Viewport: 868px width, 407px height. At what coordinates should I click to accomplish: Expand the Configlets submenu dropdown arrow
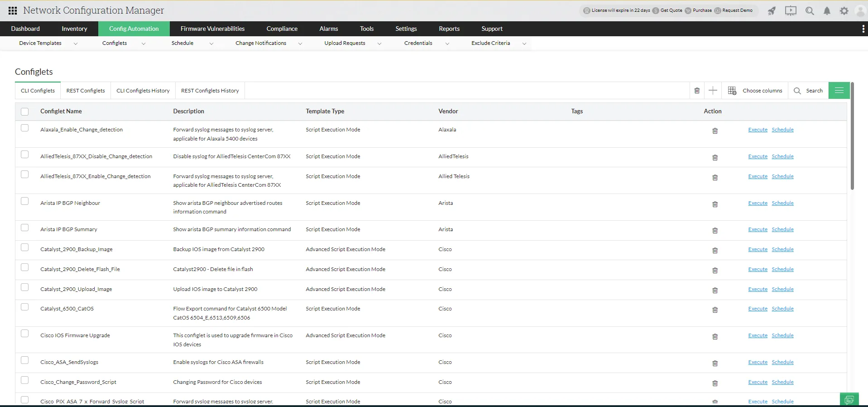[144, 44]
